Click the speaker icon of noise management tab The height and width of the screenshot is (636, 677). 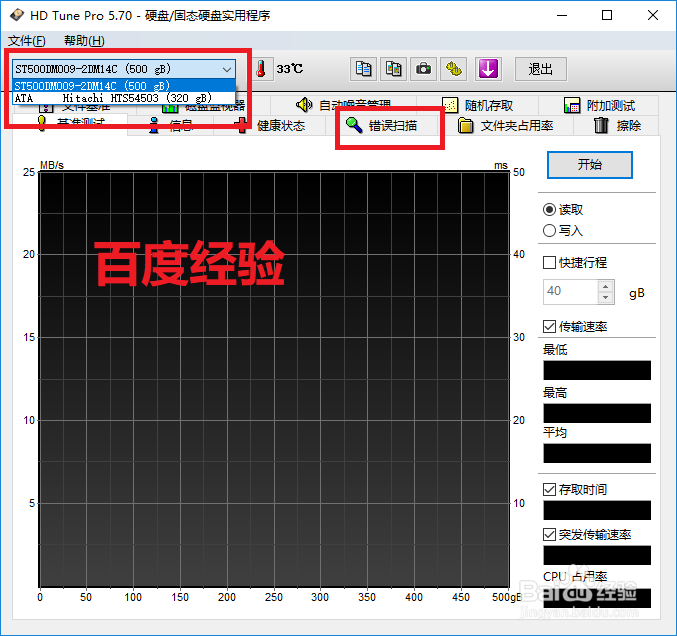pyautogui.click(x=304, y=104)
